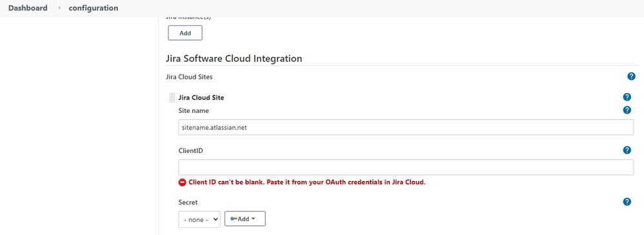Image resolution: width=644 pixels, height=235 pixels.
Task: Show help for the Jira Cloud Site entry
Action: (627, 97)
